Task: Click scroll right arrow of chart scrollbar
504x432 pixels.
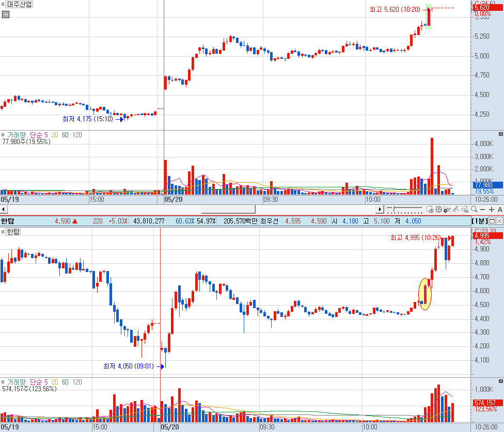Action: (x=380, y=210)
